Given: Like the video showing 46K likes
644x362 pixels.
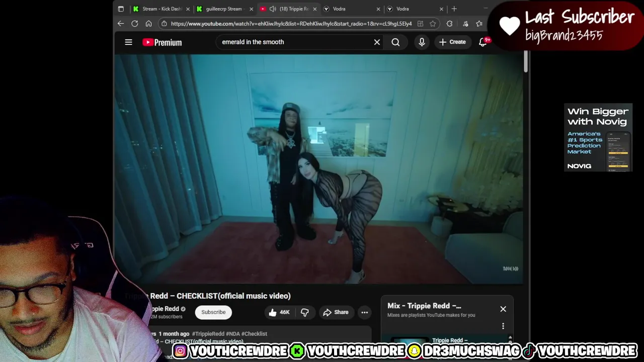Looking at the screenshot, I should point(279,312).
